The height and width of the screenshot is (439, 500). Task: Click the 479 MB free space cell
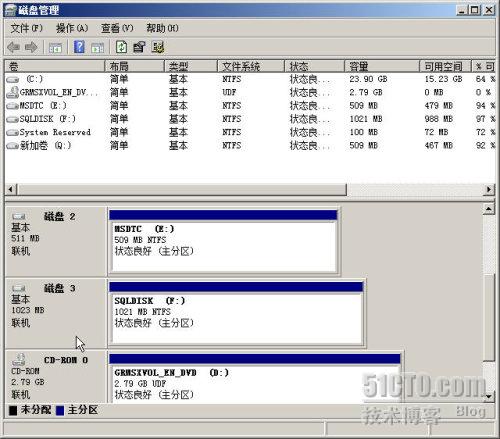pyautogui.click(x=439, y=106)
